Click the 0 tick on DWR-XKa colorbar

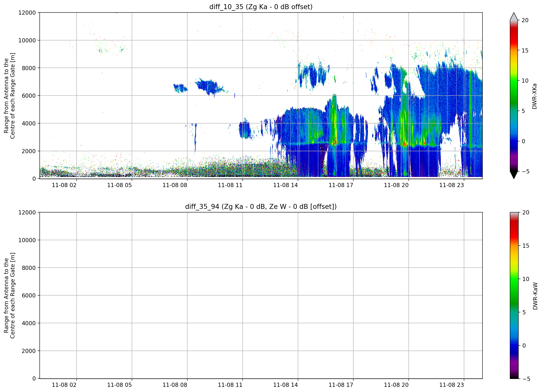(x=523, y=141)
